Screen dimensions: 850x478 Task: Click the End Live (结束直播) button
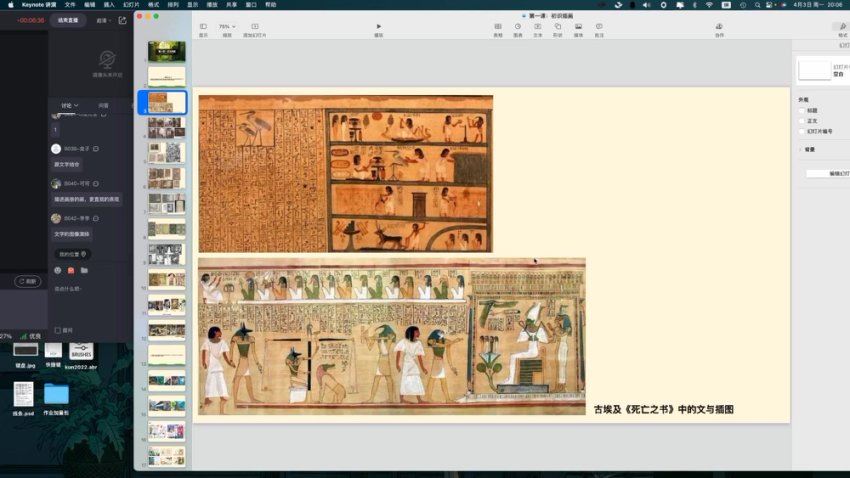[68, 20]
